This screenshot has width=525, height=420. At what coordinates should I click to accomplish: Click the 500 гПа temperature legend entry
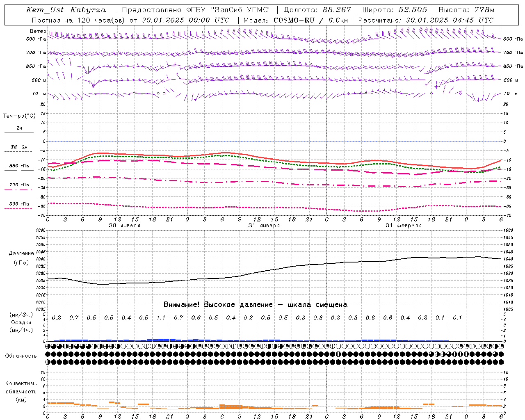[19, 204]
